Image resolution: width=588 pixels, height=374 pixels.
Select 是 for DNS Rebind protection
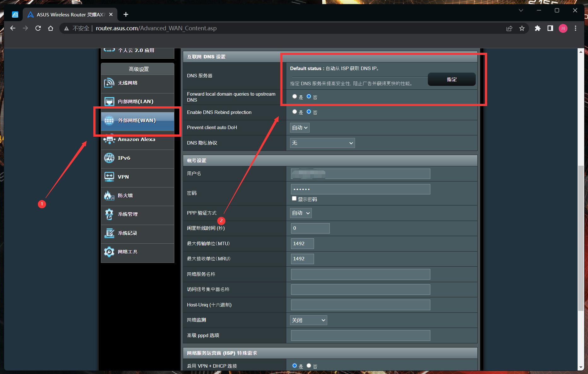click(294, 112)
